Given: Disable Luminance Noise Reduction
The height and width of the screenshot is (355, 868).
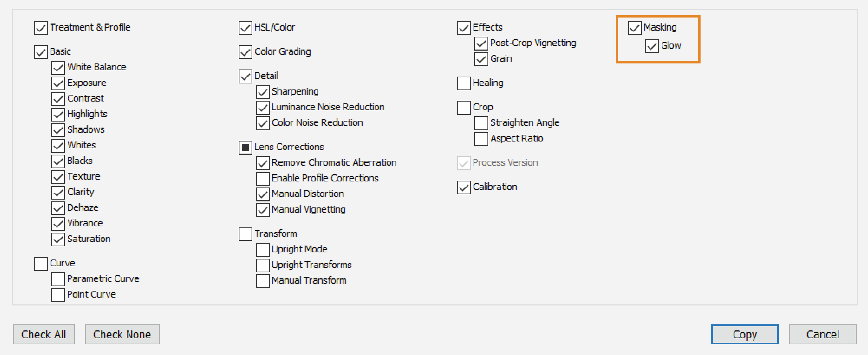Looking at the screenshot, I should (x=263, y=108).
